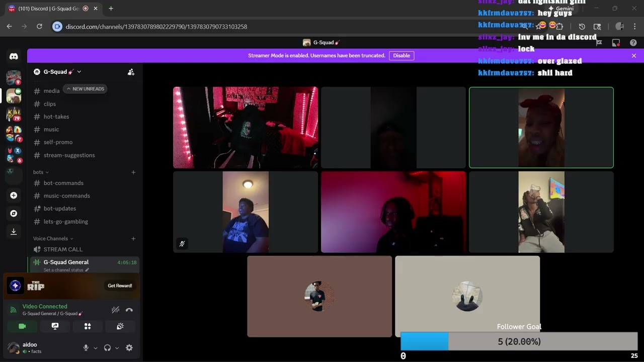This screenshot has width=644, height=362.
Task: Mute microphone in user panel
Action: pos(86,347)
